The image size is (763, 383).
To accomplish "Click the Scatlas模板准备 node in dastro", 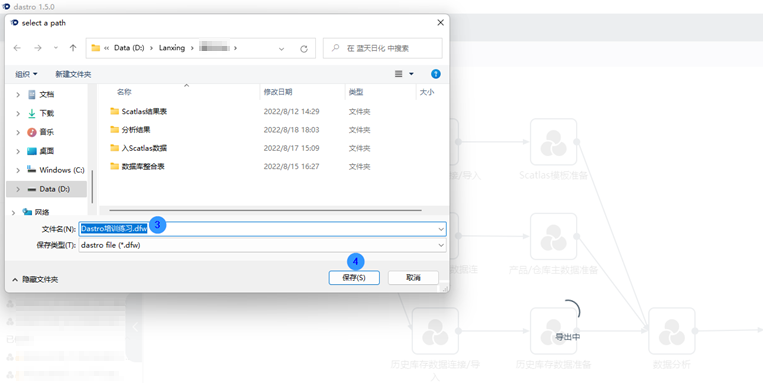I will (553, 142).
